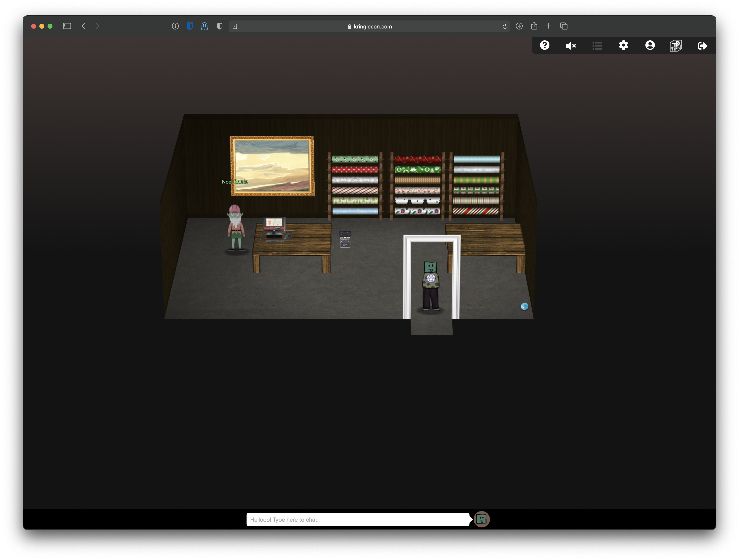Click the small terminal device on floor
This screenshot has height=560, width=739.
pos(345,239)
